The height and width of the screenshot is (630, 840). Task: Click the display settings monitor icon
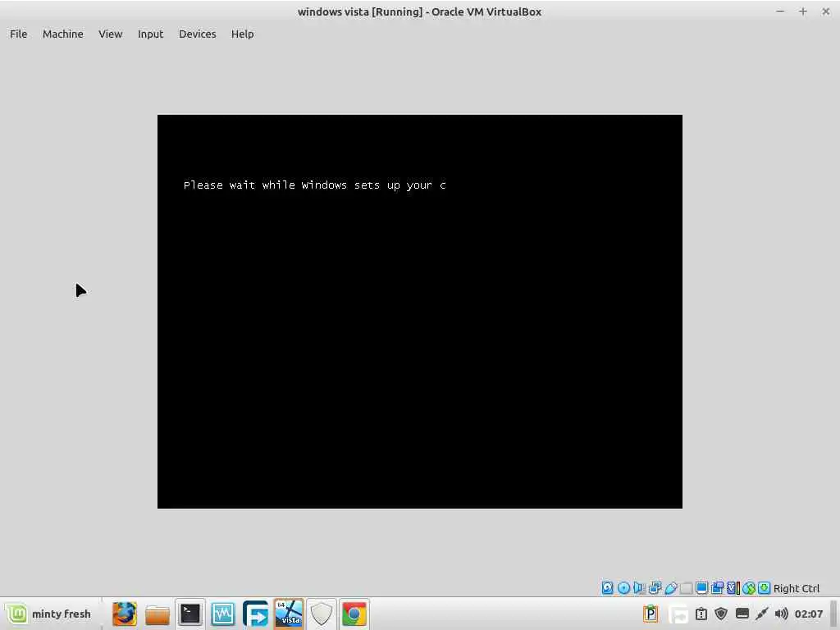(x=702, y=587)
